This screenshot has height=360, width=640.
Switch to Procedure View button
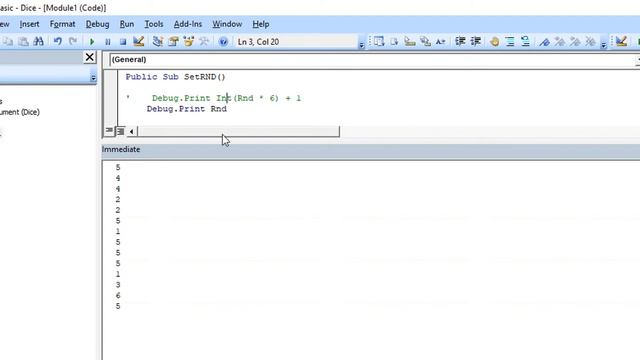click(109, 131)
